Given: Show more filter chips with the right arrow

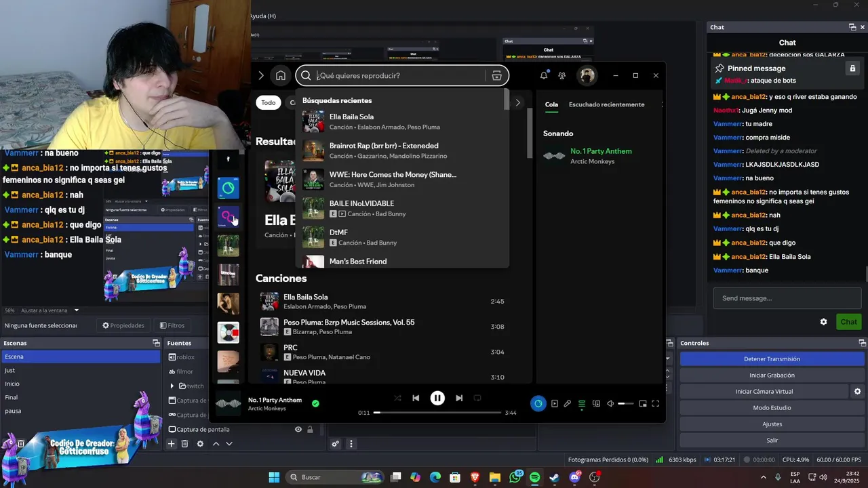Looking at the screenshot, I should click(518, 102).
